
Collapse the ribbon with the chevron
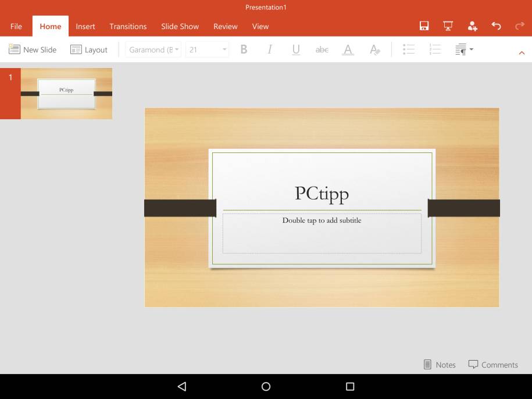522,53
